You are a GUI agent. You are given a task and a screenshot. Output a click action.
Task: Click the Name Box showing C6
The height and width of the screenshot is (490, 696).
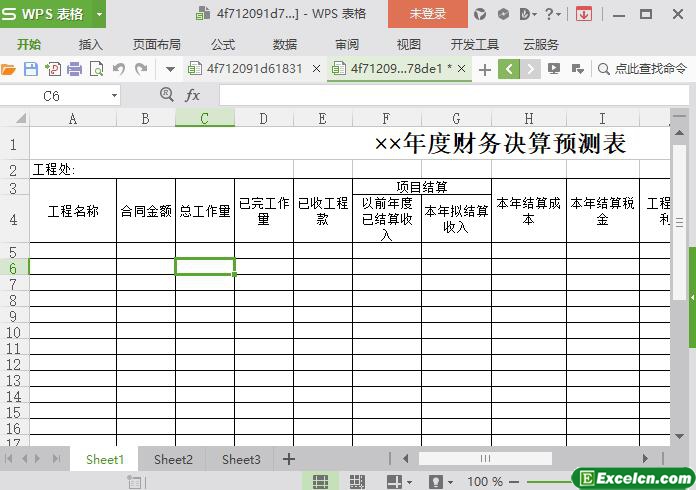tap(51, 96)
